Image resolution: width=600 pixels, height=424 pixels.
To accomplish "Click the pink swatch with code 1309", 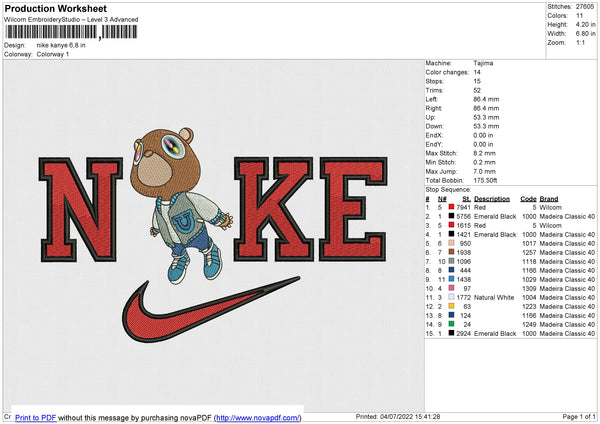I will point(452,289).
